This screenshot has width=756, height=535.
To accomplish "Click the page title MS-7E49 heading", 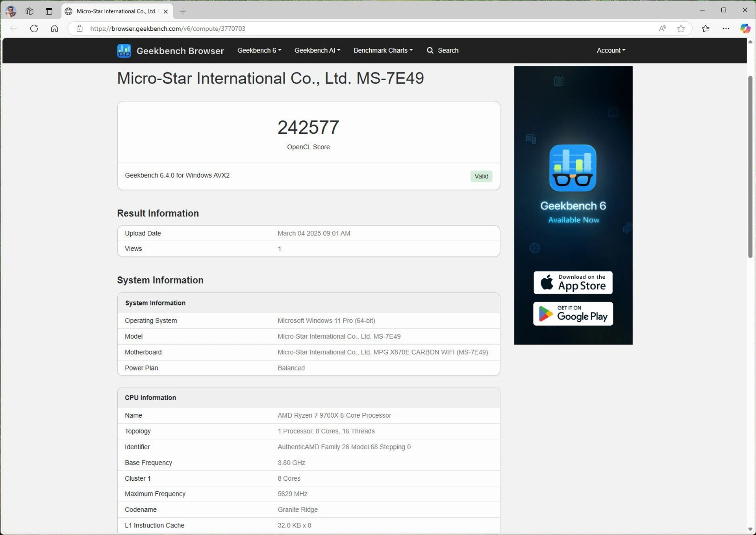I will tap(271, 78).
